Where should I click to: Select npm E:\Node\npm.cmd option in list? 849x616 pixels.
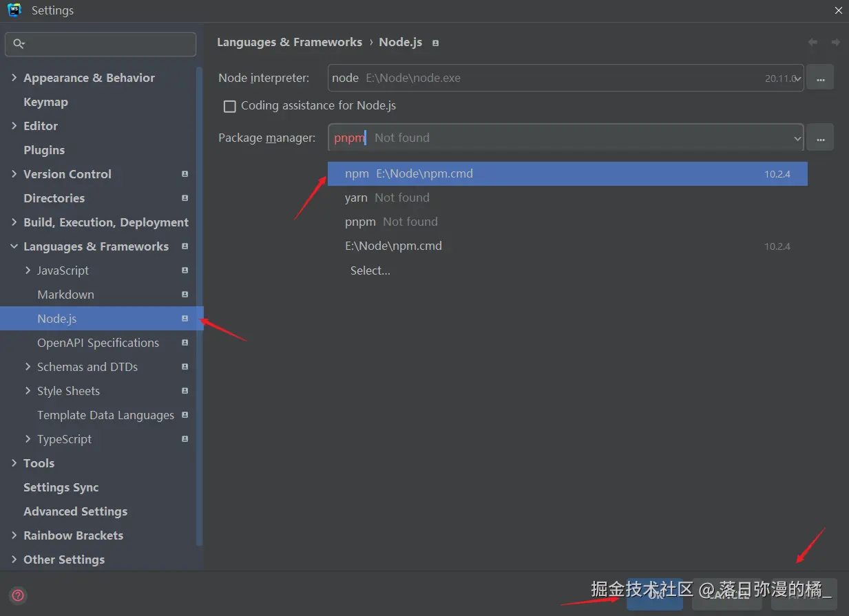coord(567,173)
